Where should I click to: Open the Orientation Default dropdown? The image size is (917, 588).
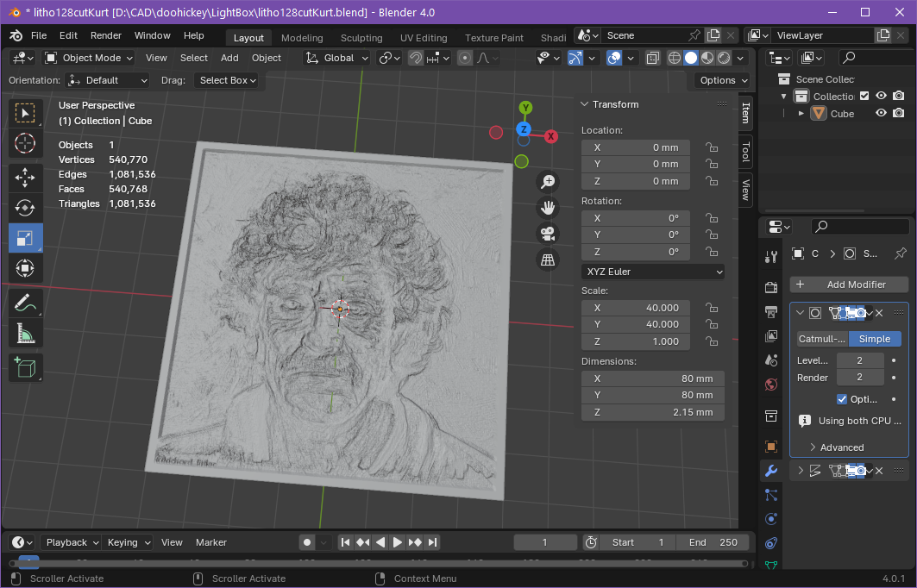(107, 80)
